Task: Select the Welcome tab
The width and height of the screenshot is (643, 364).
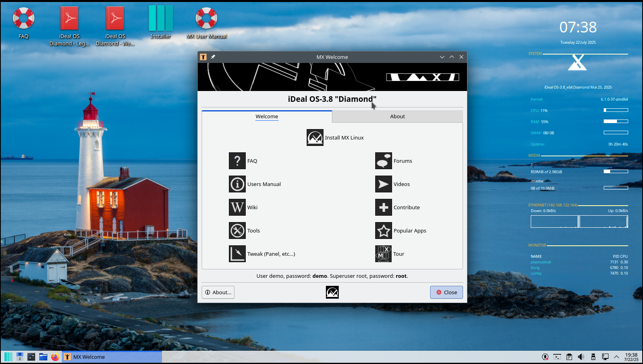Action: pyautogui.click(x=267, y=116)
